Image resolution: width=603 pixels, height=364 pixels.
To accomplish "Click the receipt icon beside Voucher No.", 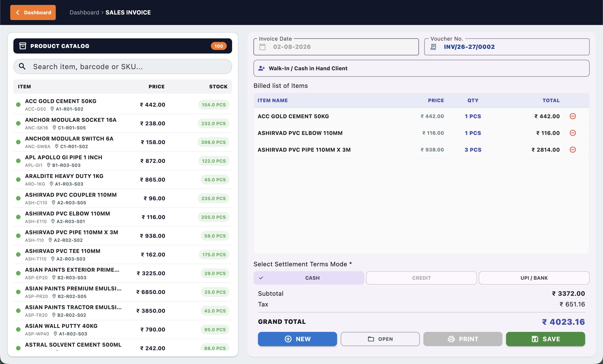I will (x=433, y=47).
